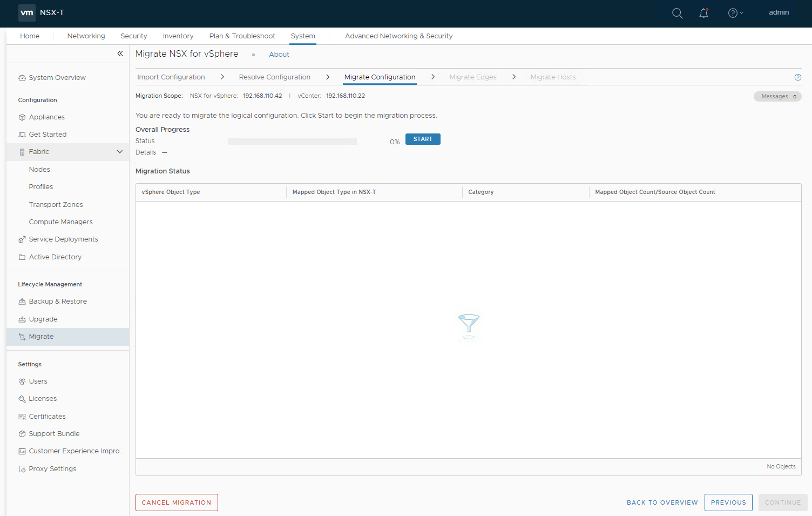Viewport: 812px width, 516px height.
Task: Click the Certificates icon
Action: [x=22, y=417]
